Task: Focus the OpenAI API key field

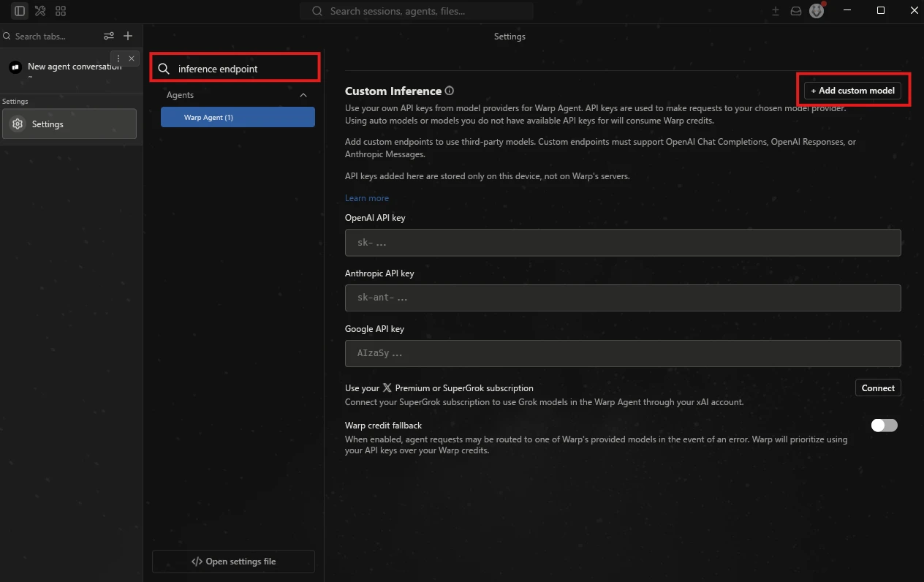Action: 623,243
